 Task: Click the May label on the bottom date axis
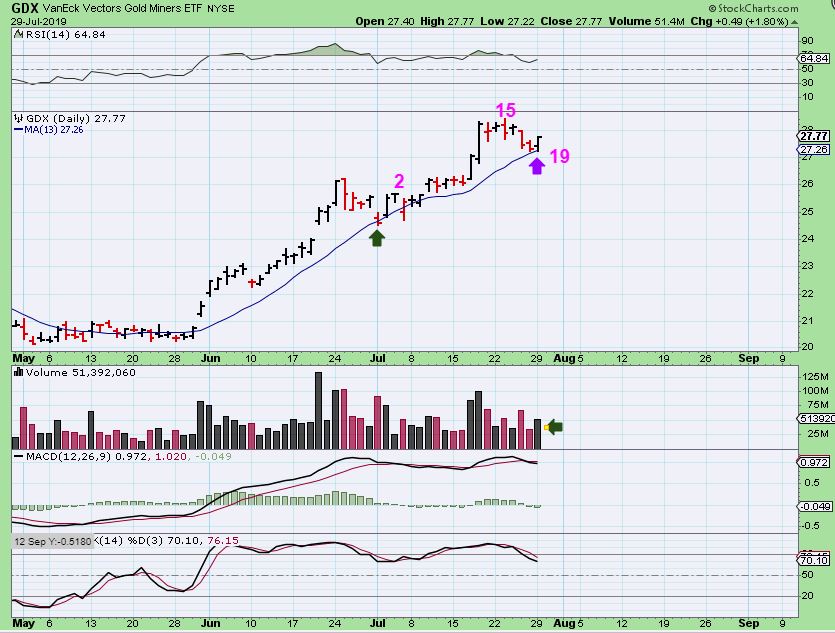(x=23, y=623)
